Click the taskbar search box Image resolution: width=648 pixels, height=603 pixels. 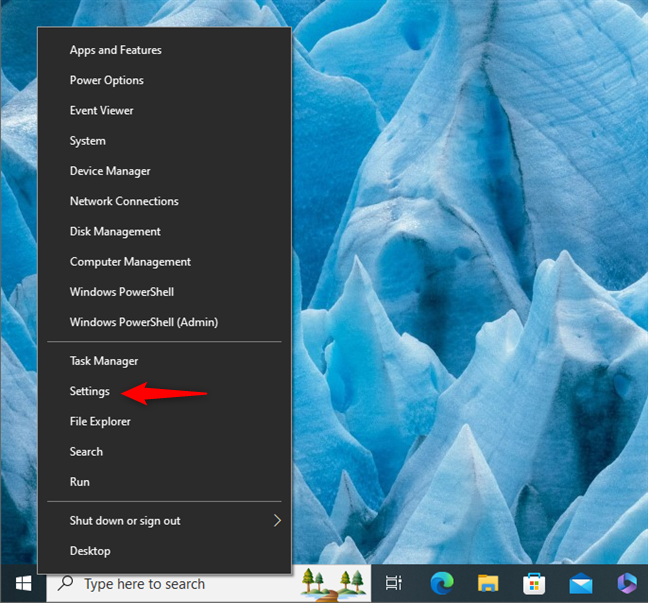[x=209, y=584]
